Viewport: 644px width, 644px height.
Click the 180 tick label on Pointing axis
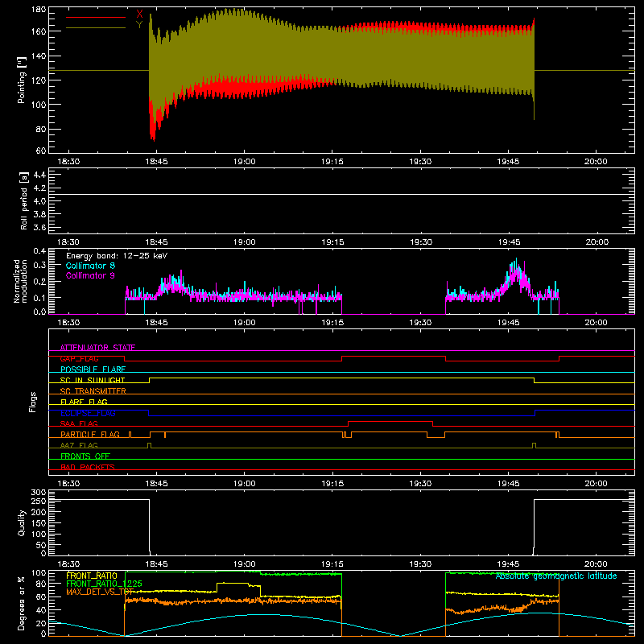tap(39, 10)
